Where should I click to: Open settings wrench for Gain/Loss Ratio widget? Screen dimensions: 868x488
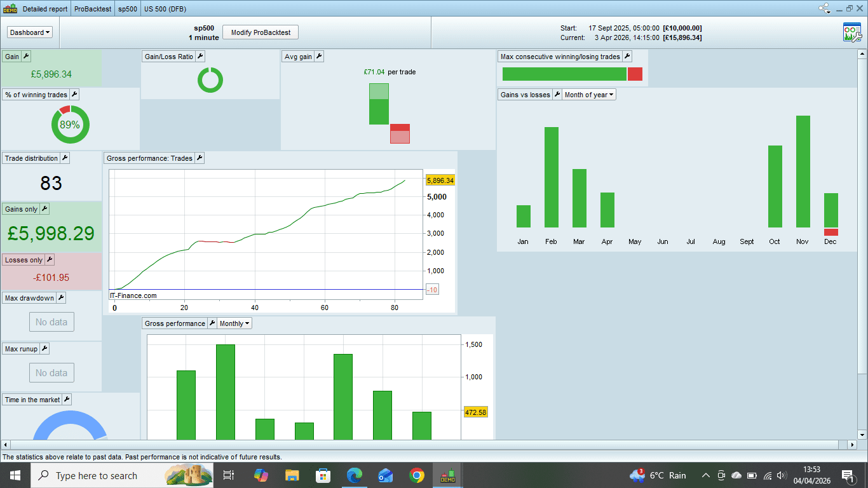coord(200,57)
